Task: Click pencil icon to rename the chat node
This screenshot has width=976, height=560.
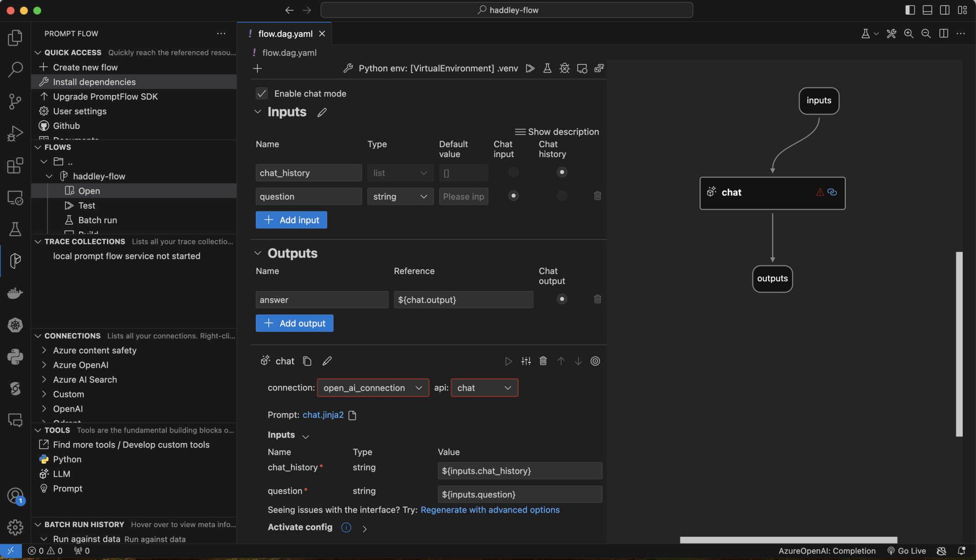Action: [327, 361]
